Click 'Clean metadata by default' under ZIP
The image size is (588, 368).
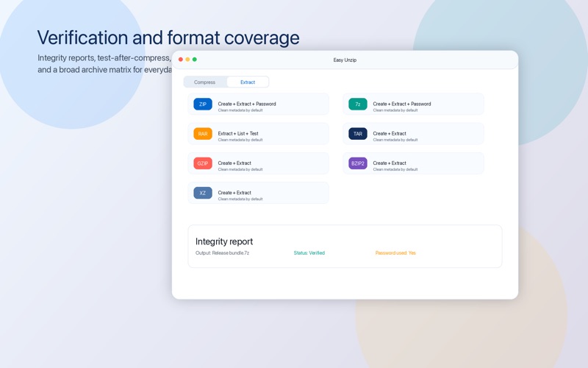point(240,110)
